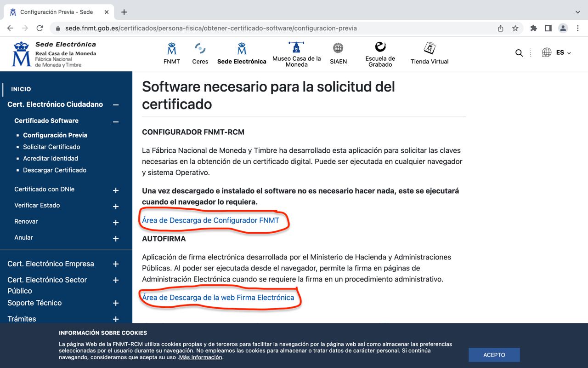The height and width of the screenshot is (368, 588).
Task: Bookmark this page with the star icon
Action: pos(515,28)
